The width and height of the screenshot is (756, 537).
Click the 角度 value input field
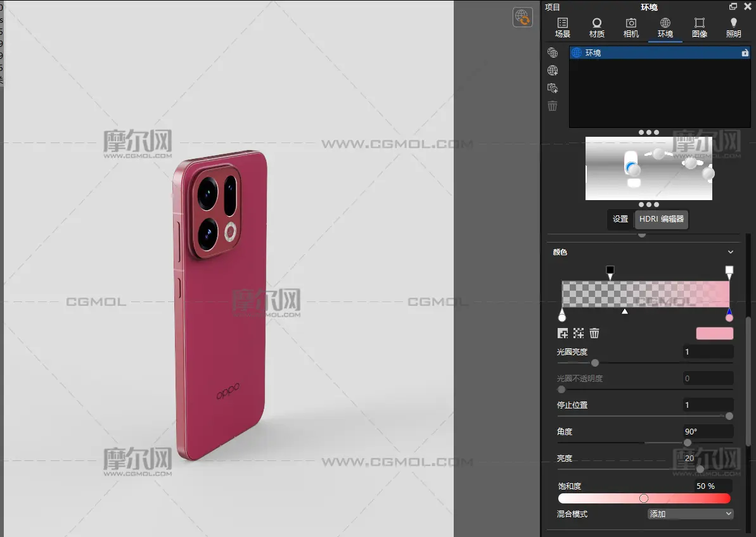coord(708,432)
